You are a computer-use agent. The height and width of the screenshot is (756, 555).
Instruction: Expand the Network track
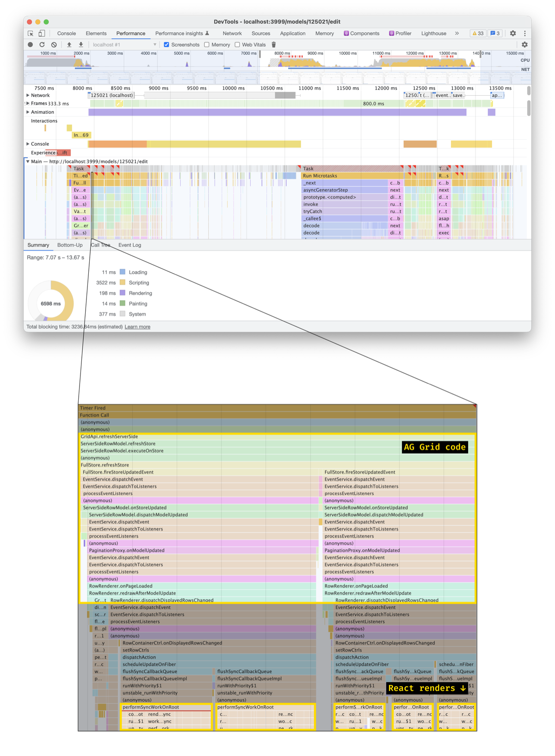tap(28, 95)
